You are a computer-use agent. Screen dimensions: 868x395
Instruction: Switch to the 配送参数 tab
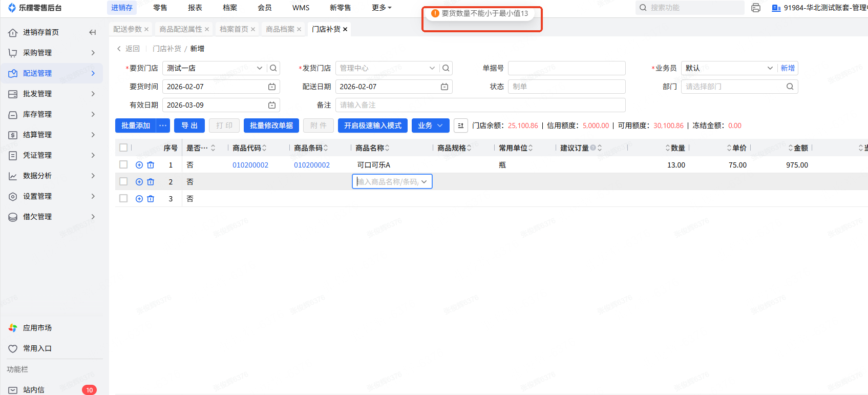click(128, 29)
